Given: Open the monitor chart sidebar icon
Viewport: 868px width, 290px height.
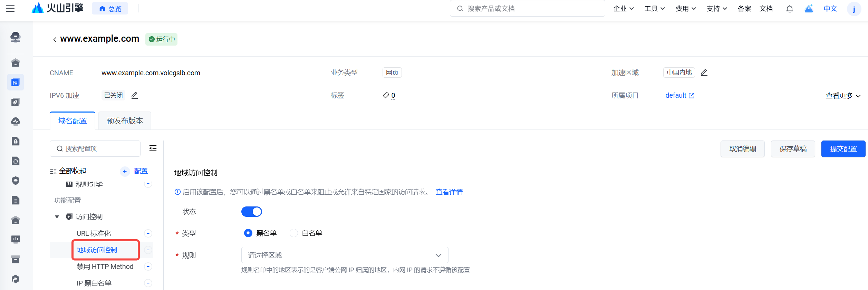Looking at the screenshot, I should 16,240.
